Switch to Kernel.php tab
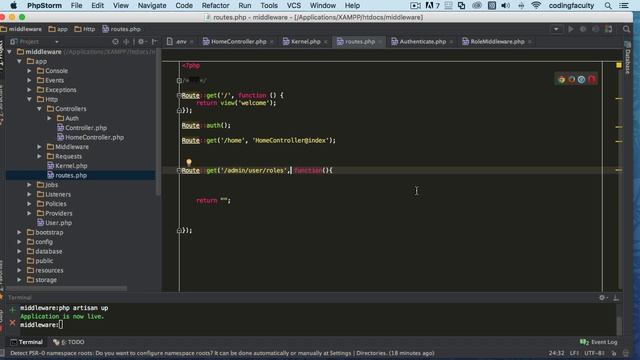 [x=305, y=42]
